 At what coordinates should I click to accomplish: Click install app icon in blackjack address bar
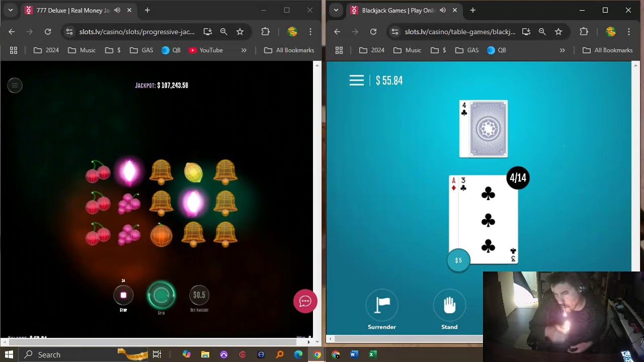pyautogui.click(x=526, y=32)
